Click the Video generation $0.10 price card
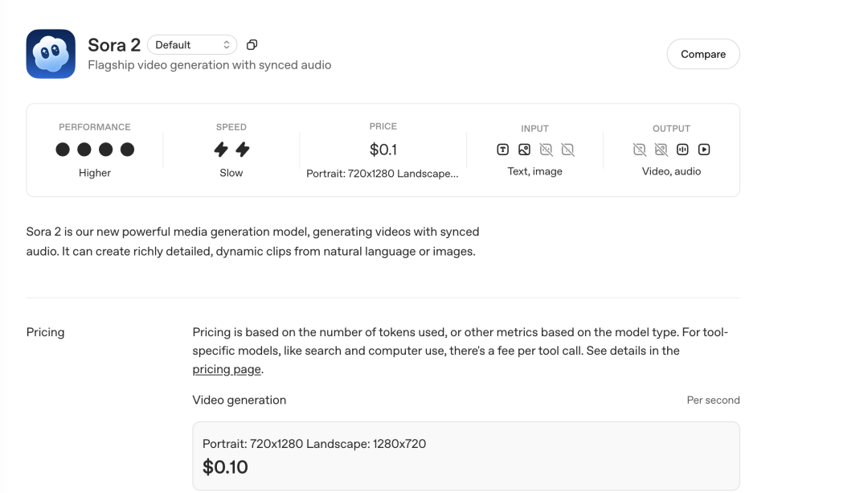The width and height of the screenshot is (868, 493). tap(465, 456)
